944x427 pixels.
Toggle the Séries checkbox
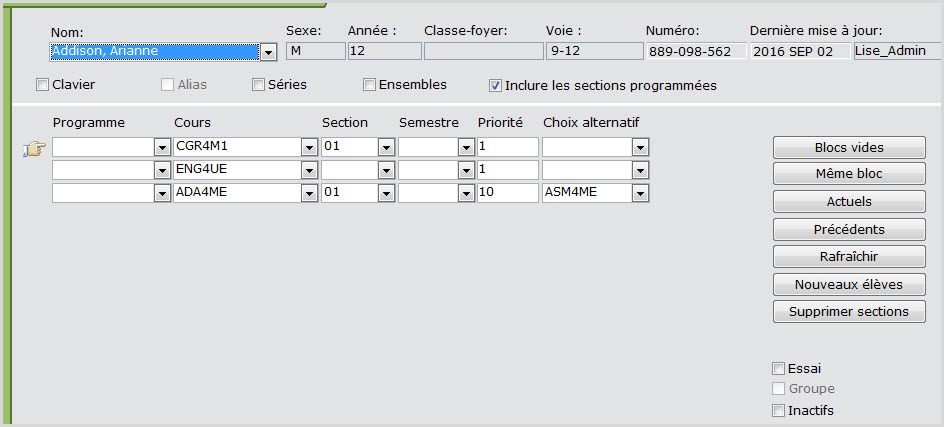pos(258,85)
